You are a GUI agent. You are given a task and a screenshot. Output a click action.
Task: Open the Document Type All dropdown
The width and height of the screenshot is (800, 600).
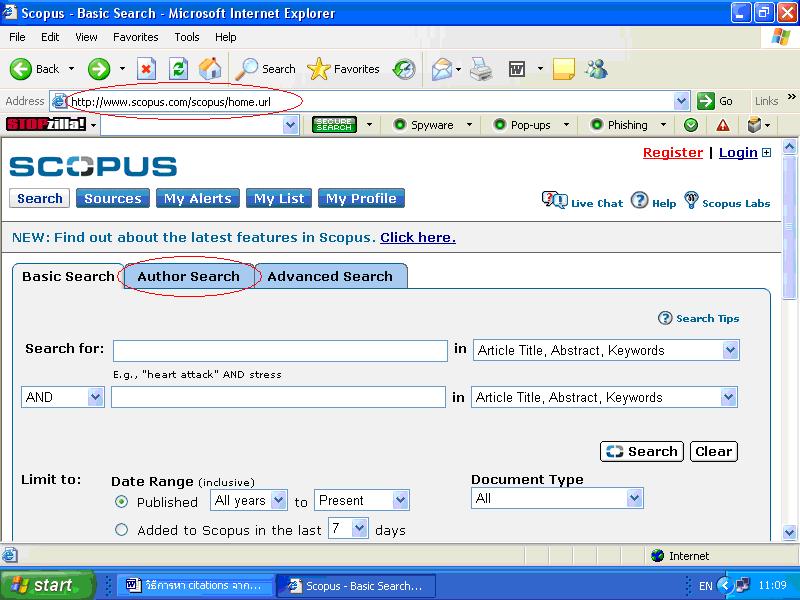[x=634, y=498]
